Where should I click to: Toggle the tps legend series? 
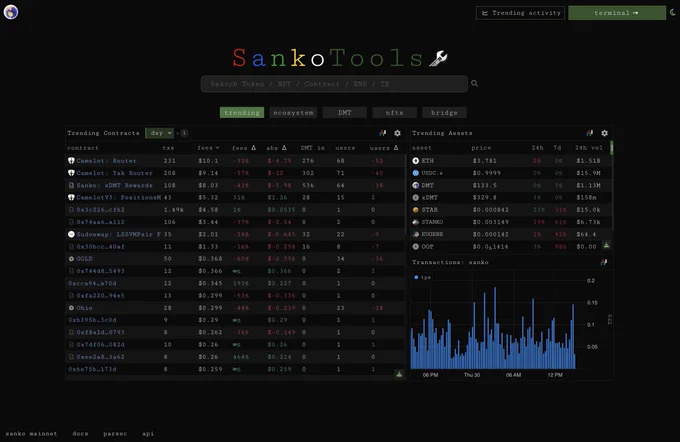pos(422,277)
